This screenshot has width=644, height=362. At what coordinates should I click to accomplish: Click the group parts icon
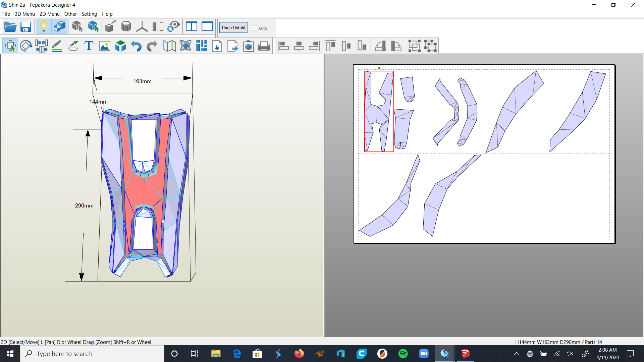(415, 46)
